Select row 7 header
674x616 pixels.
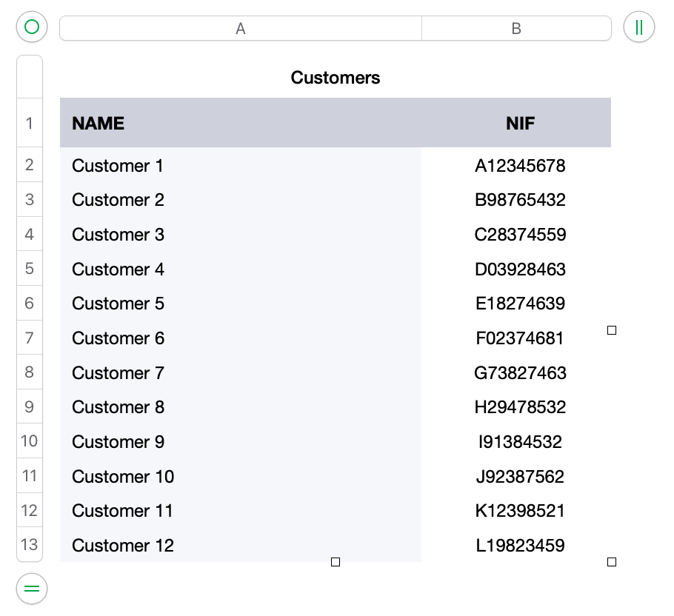30,338
